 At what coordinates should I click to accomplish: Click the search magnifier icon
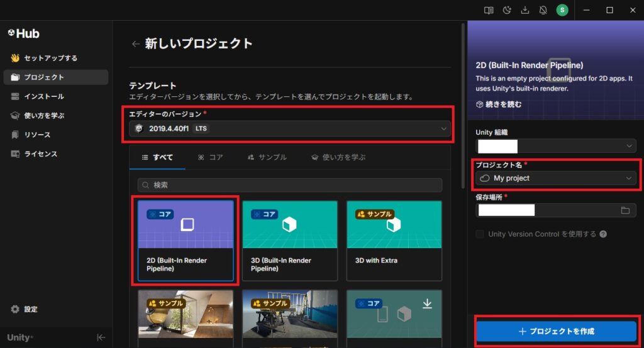coord(145,185)
